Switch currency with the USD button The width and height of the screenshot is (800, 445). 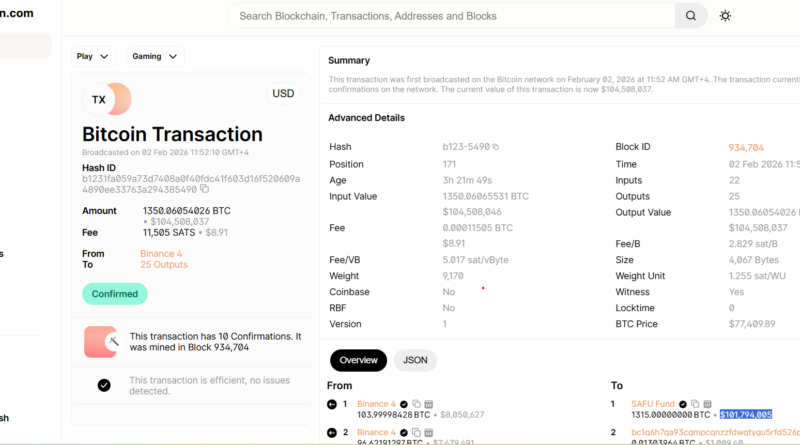pos(283,93)
